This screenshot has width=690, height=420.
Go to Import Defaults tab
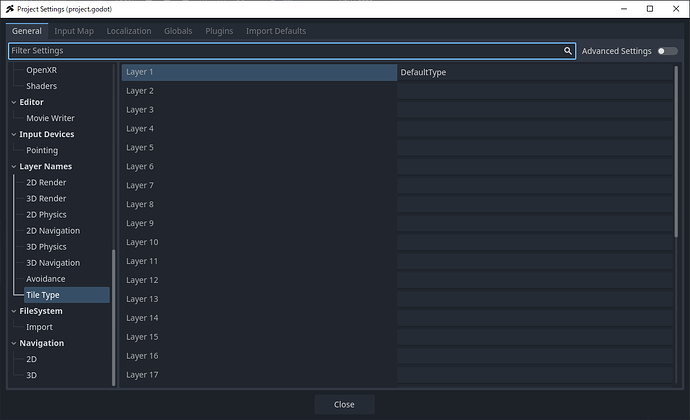point(276,31)
